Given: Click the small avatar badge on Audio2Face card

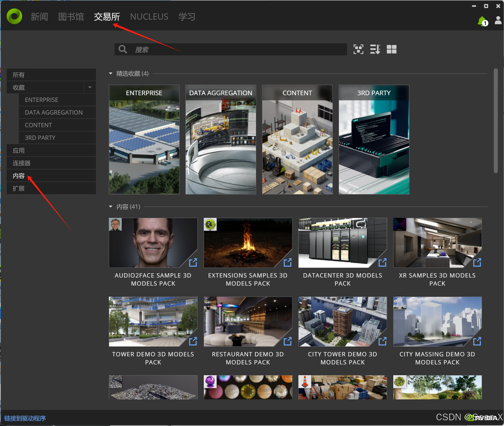Looking at the screenshot, I should point(115,224).
